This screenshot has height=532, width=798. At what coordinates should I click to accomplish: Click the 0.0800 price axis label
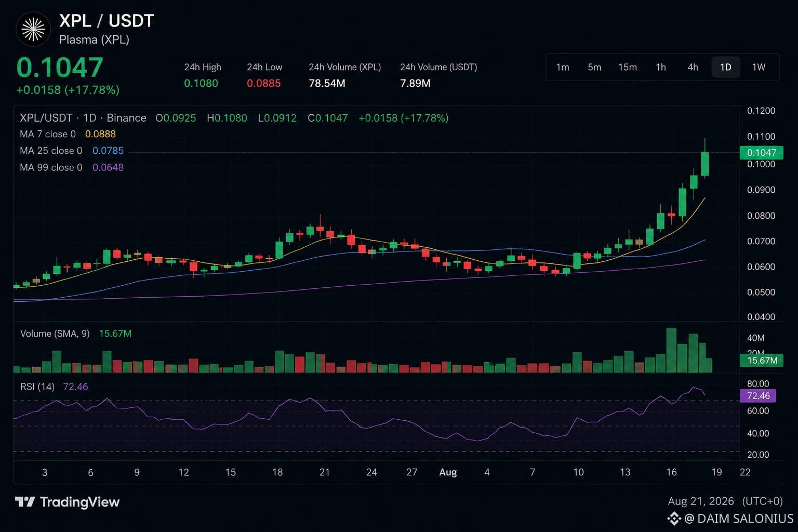click(x=761, y=216)
